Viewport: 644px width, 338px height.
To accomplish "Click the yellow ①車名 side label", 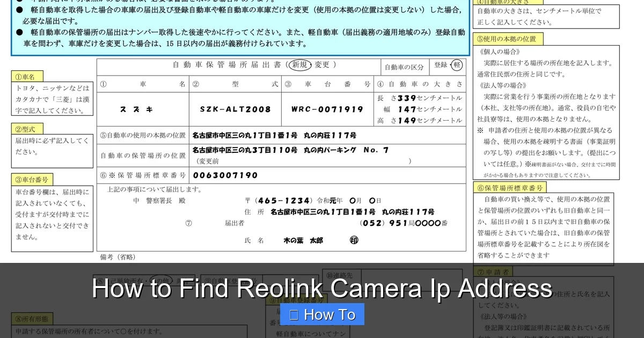I will tap(27, 76).
